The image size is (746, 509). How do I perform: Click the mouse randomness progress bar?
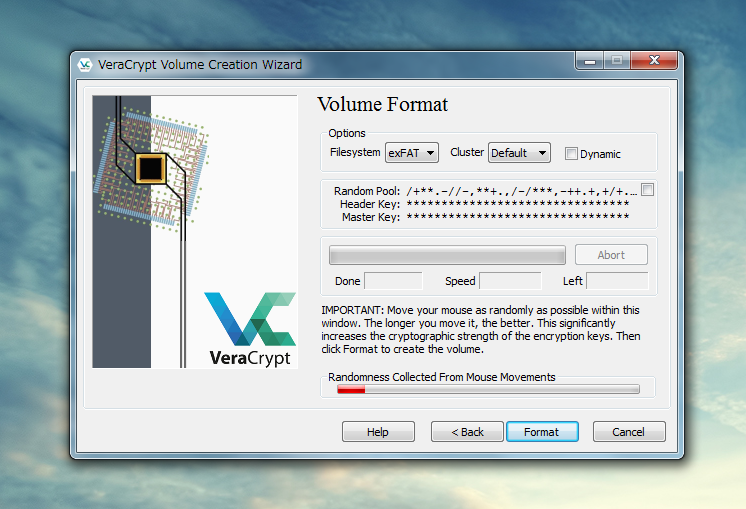pos(488,390)
